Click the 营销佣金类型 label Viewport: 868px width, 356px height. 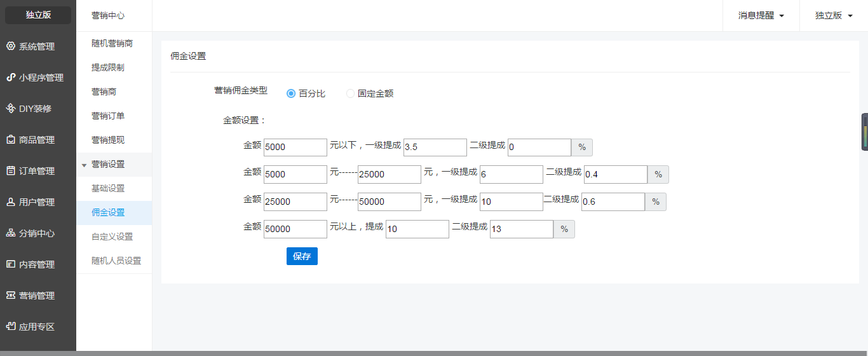[241, 90]
